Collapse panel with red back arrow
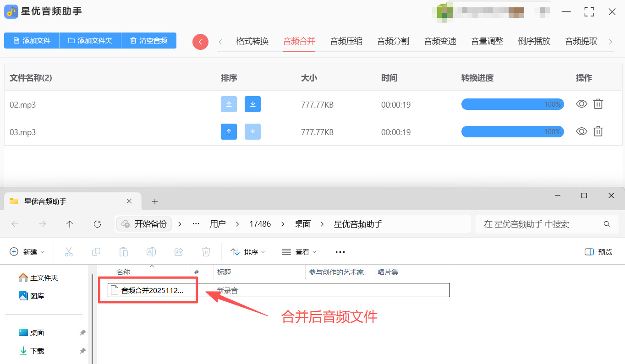The width and height of the screenshot is (625, 364). pos(200,42)
